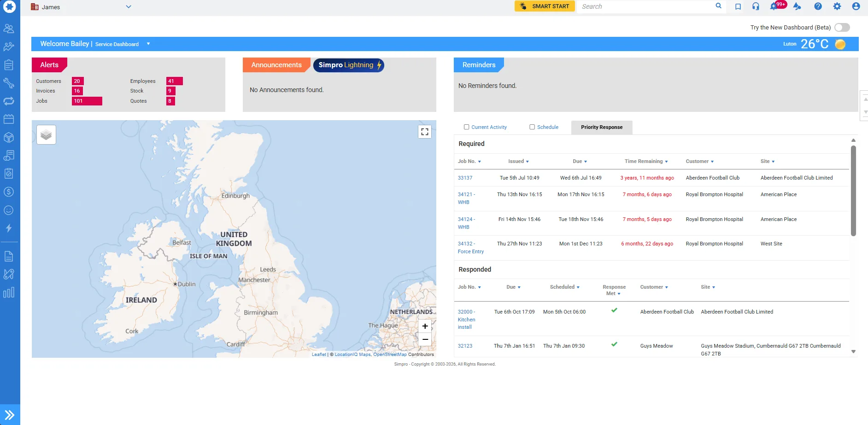The image size is (868, 425).
Task: Open Jobs alert count 101
Action: (87, 101)
